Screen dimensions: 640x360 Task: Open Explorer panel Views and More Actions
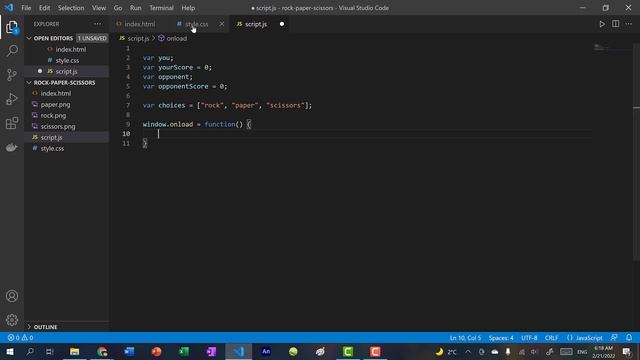[x=98, y=24]
